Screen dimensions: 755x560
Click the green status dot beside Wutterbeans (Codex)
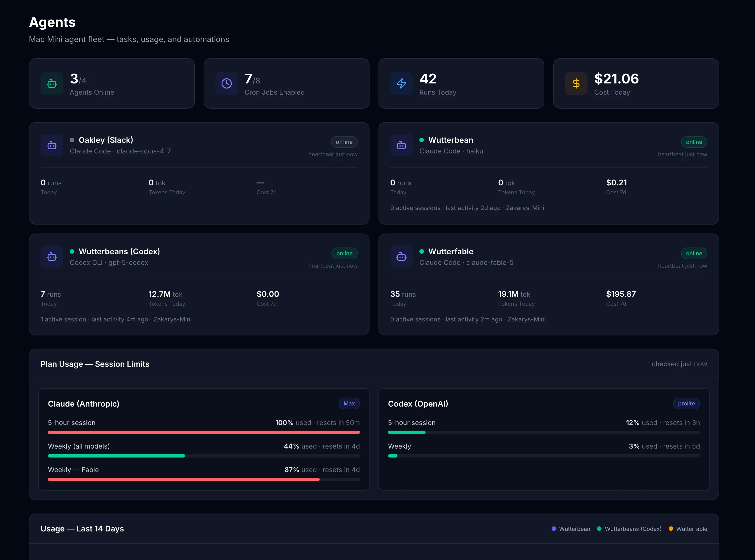[x=72, y=251]
